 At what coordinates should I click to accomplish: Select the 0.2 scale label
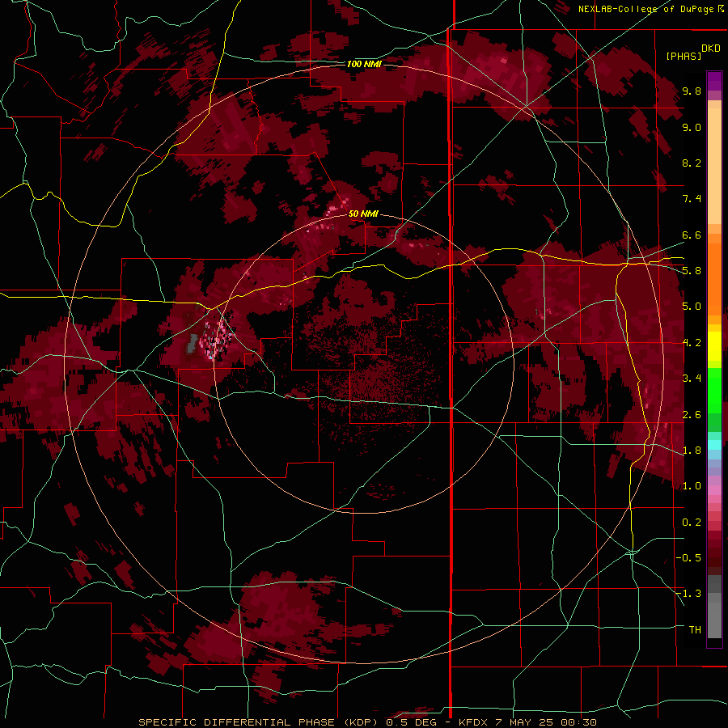692,523
